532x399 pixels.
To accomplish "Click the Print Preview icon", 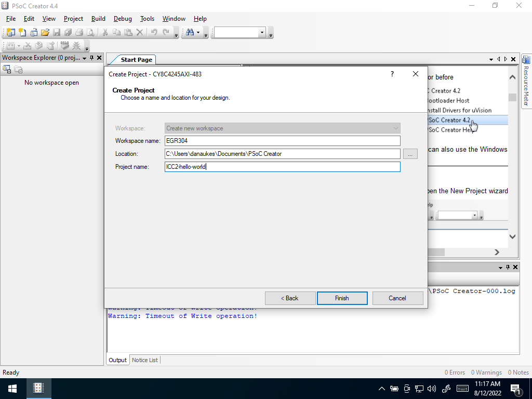I will tap(90, 32).
